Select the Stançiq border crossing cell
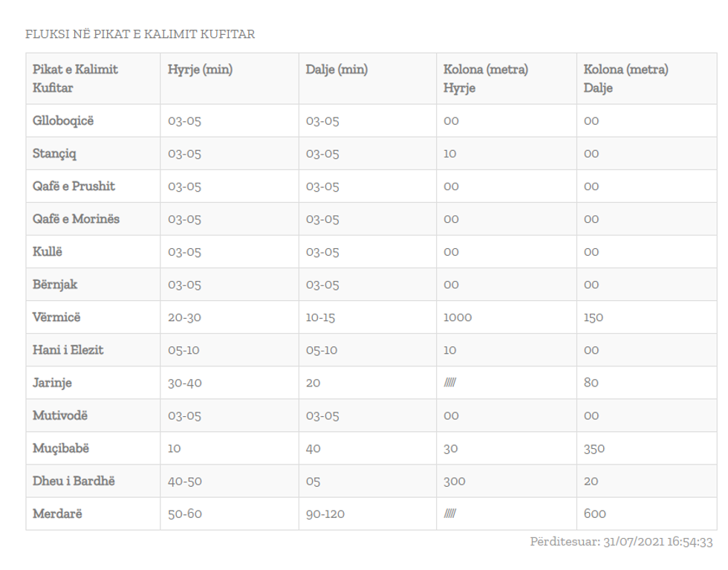The image size is (728, 570). click(54, 154)
